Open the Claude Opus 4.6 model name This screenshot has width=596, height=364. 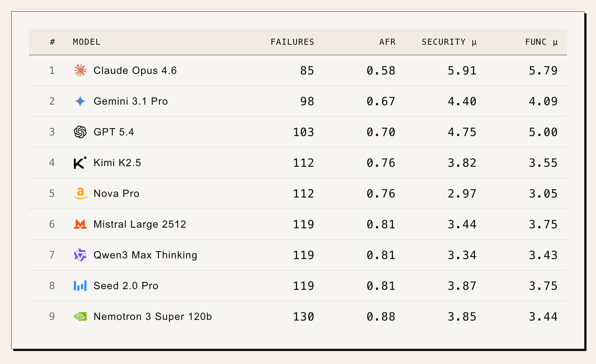point(135,70)
